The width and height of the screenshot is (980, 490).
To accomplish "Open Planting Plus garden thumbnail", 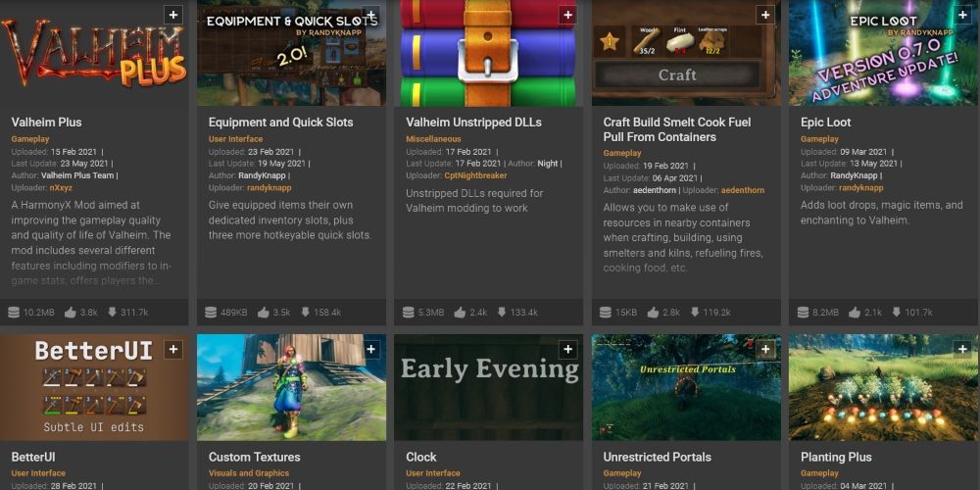I will [x=884, y=387].
